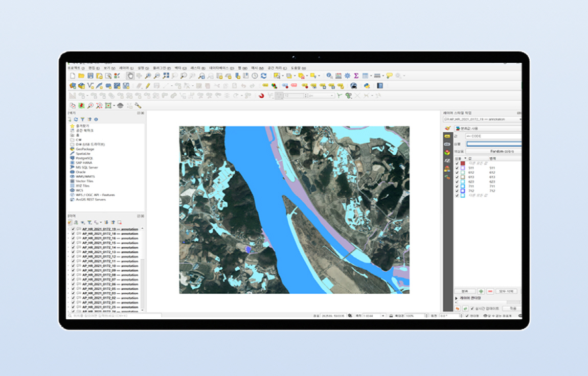This screenshot has width=588, height=376.
Task: Click the Random colors color ramp button
Action: coord(493,151)
